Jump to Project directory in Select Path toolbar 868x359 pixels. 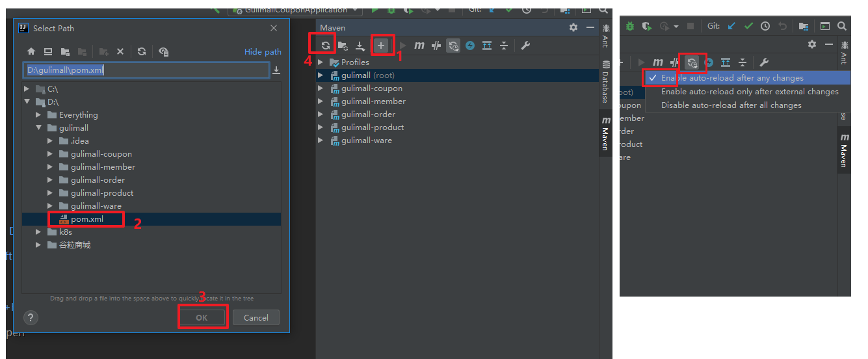coord(65,51)
